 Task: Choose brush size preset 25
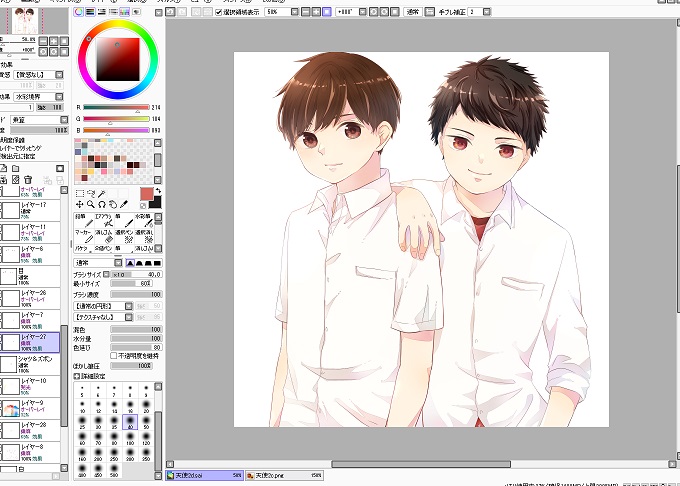(x=82, y=422)
